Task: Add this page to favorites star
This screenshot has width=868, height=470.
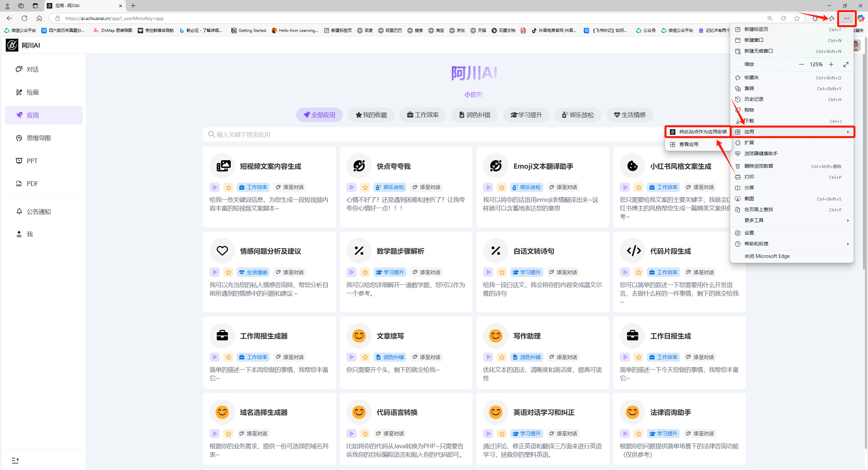Action: (797, 18)
